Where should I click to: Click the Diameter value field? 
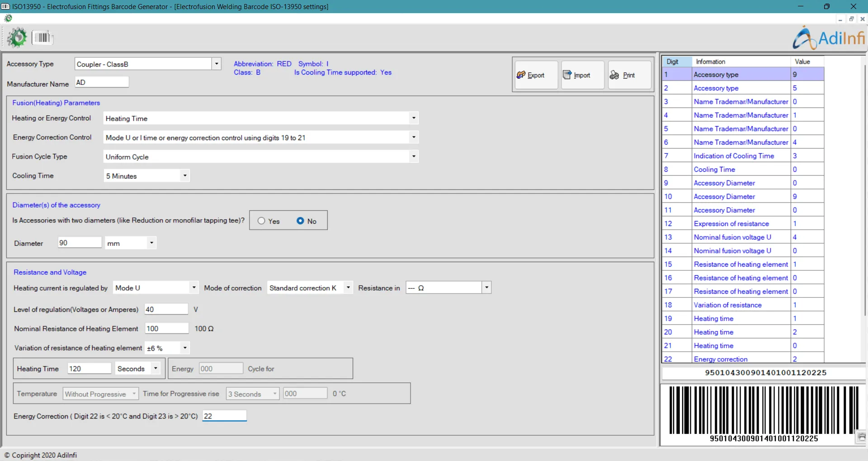coord(80,243)
